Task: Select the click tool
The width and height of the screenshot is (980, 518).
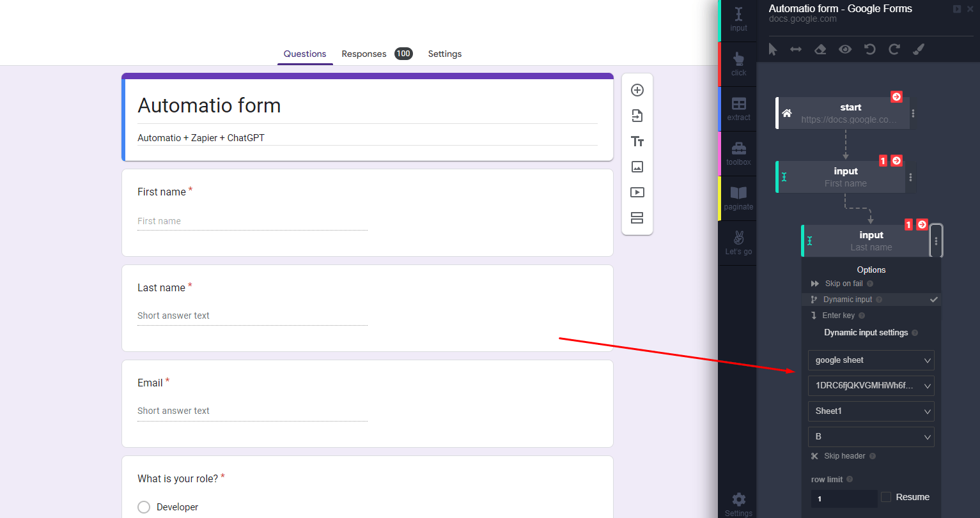Action: pos(738,64)
